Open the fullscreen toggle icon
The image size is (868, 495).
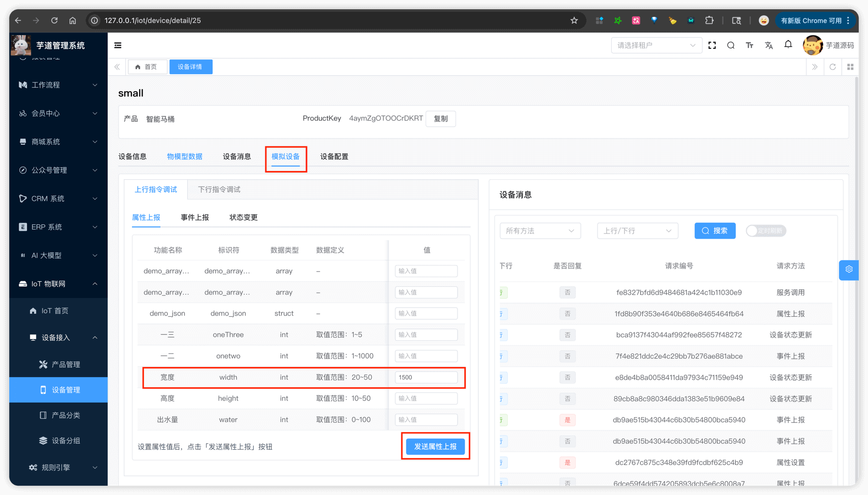tap(712, 45)
